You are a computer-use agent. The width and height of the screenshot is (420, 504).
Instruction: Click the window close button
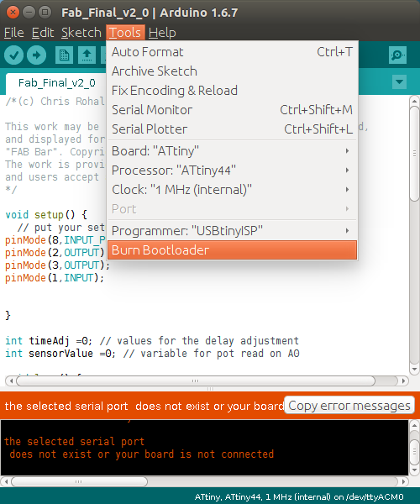(13, 13)
